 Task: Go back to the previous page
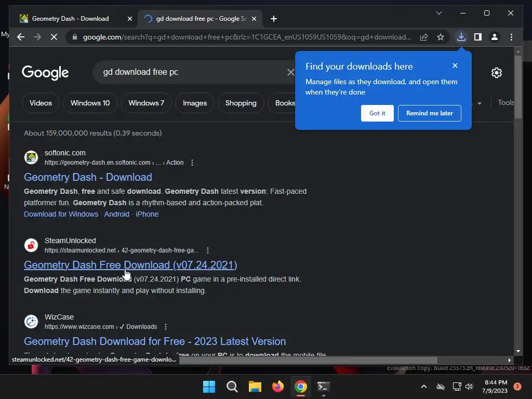(x=21, y=37)
